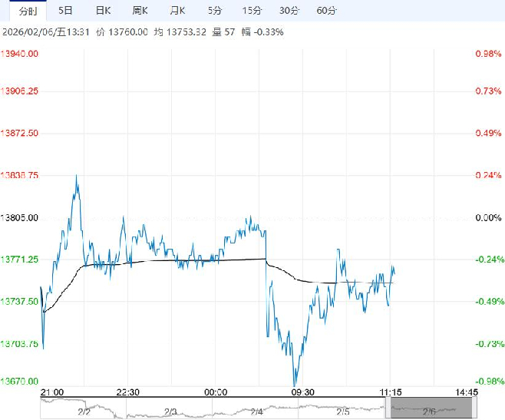Switch to the 15分 chart tab
This screenshot has width=505, height=420.
(x=251, y=11)
